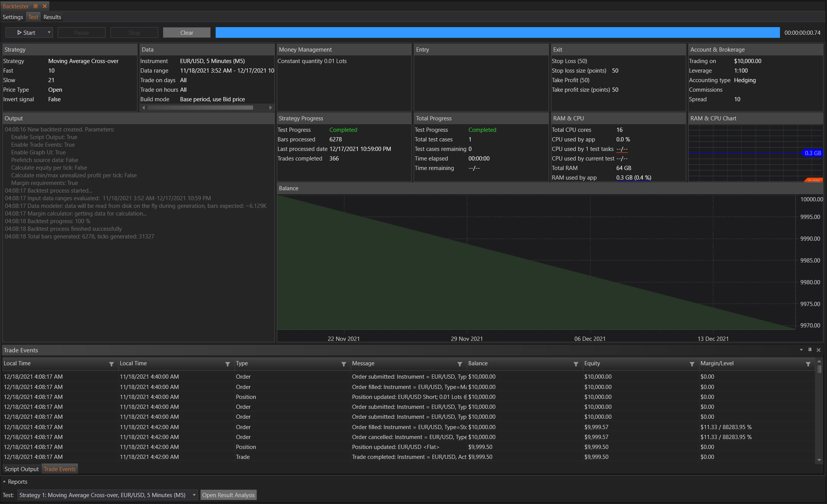
Task: Click the blue backtest progress bar
Action: [497, 32]
